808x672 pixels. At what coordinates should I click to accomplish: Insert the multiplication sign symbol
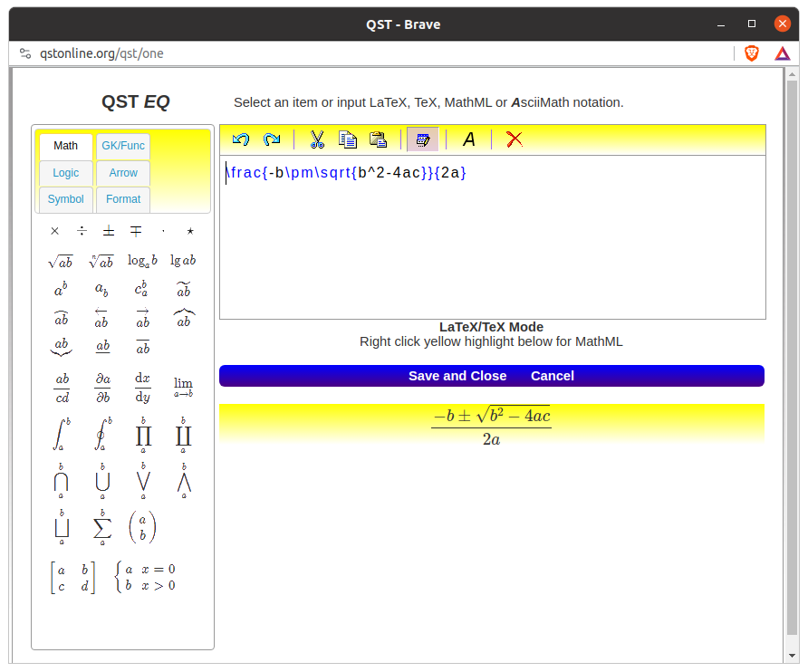pyautogui.click(x=54, y=231)
